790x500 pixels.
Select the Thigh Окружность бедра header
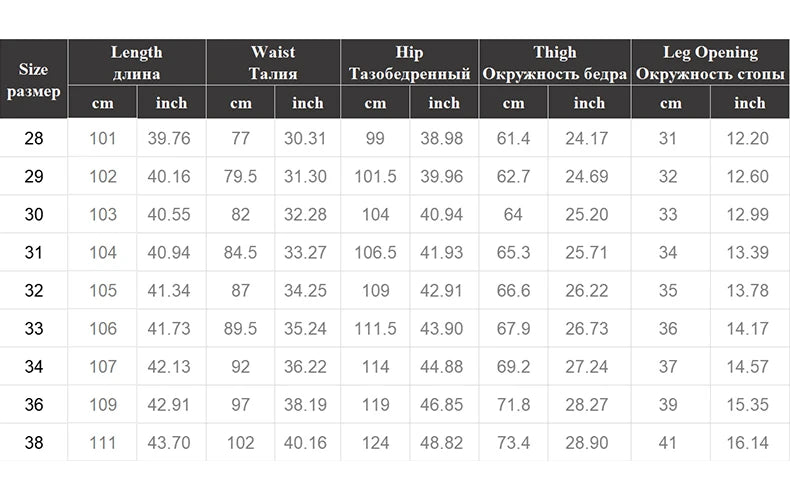[x=554, y=62]
